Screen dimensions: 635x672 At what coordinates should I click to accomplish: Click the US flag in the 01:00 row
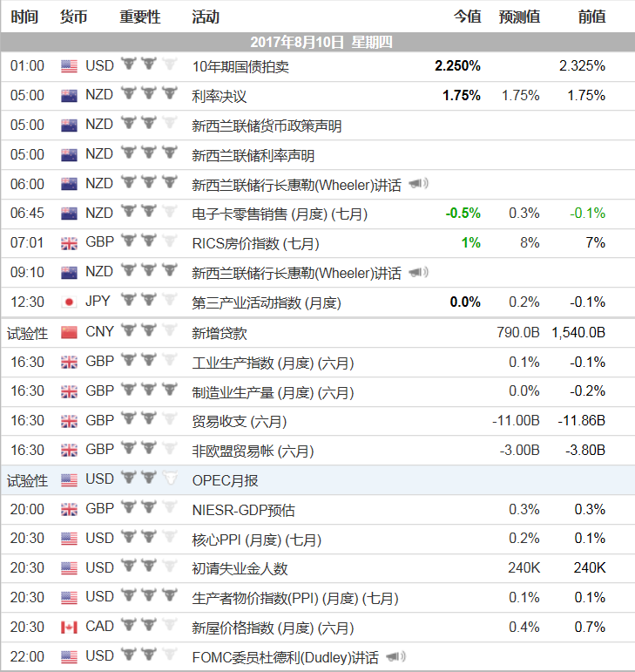coord(69,66)
